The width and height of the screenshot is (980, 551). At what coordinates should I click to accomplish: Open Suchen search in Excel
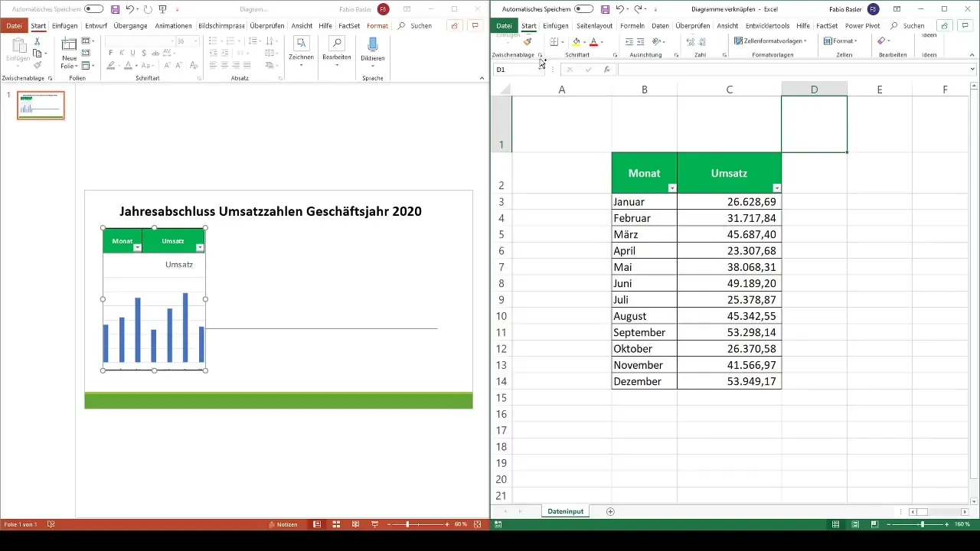[907, 25]
